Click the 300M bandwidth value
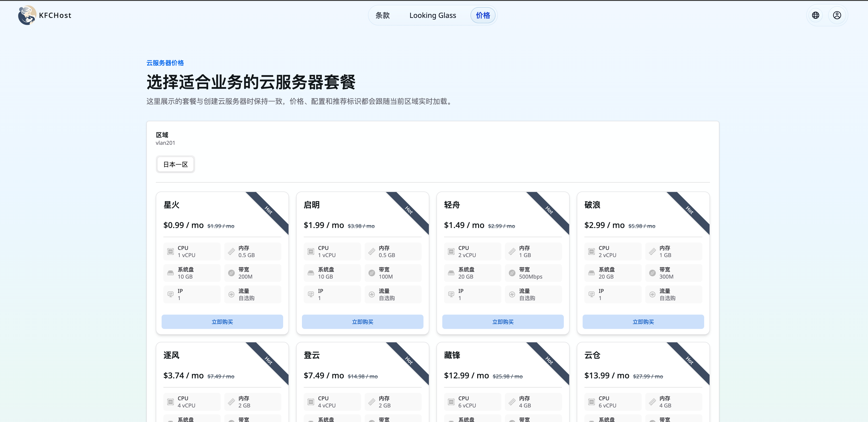 tap(667, 277)
